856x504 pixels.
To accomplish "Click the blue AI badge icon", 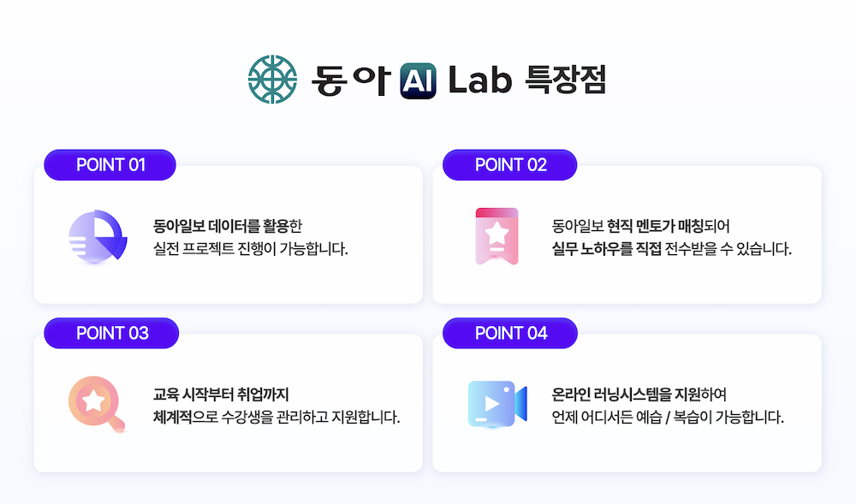I will pos(419,80).
